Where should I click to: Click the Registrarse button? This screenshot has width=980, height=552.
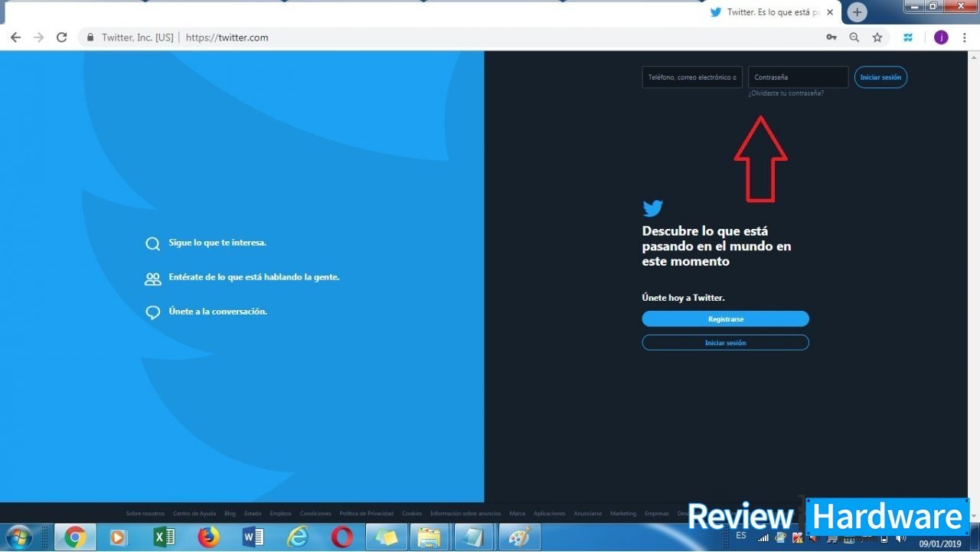click(725, 319)
